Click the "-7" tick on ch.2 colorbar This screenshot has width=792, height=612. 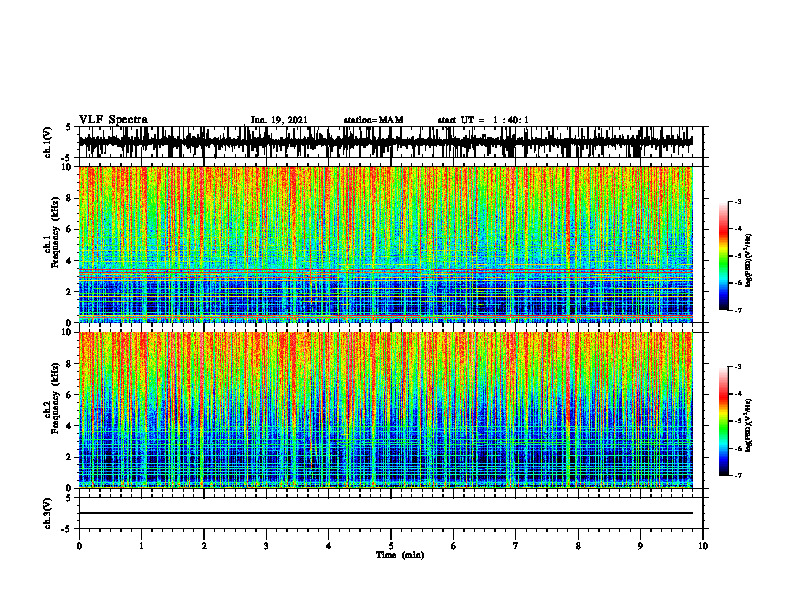tap(738, 476)
